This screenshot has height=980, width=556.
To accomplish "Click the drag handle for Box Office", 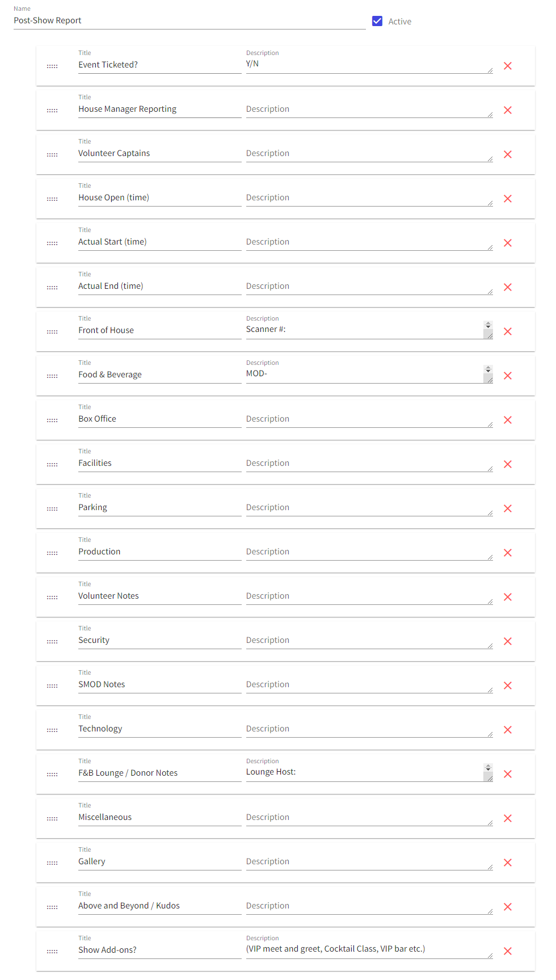I will click(x=52, y=420).
